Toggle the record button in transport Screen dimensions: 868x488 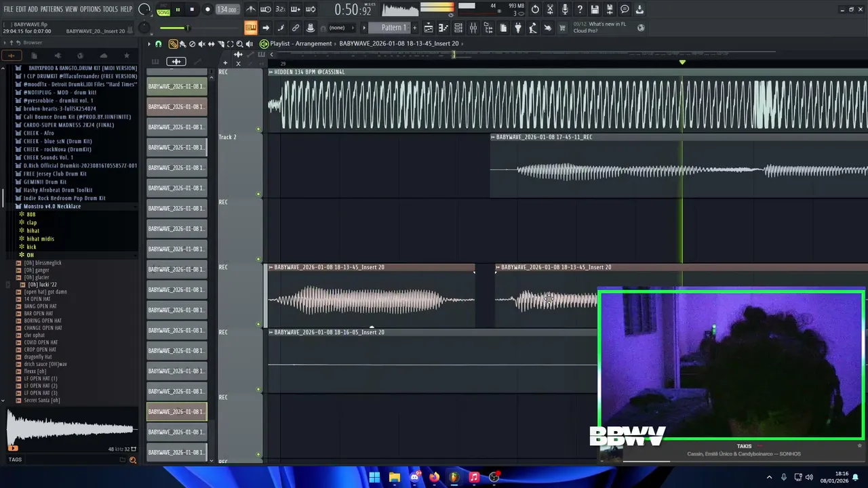[208, 9]
